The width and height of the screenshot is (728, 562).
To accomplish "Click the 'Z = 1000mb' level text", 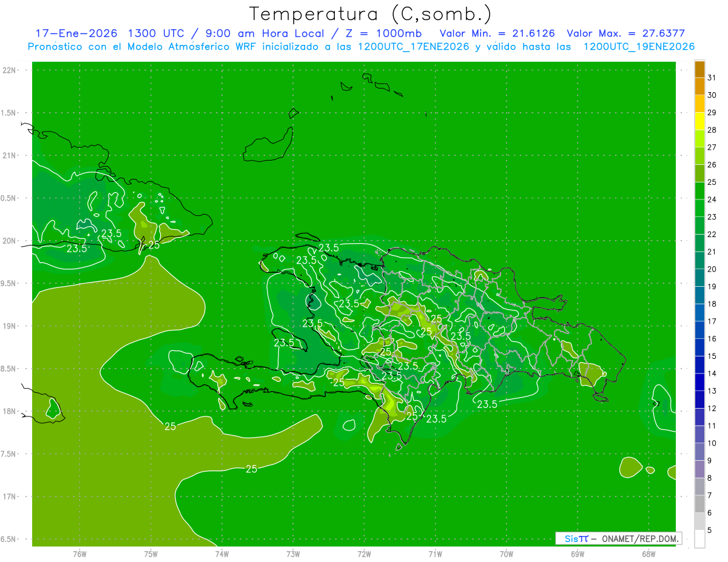I will [383, 33].
